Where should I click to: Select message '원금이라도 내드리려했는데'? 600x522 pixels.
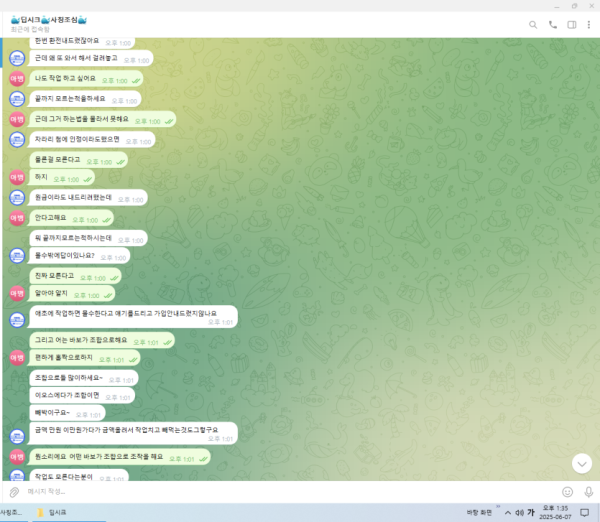point(88,198)
